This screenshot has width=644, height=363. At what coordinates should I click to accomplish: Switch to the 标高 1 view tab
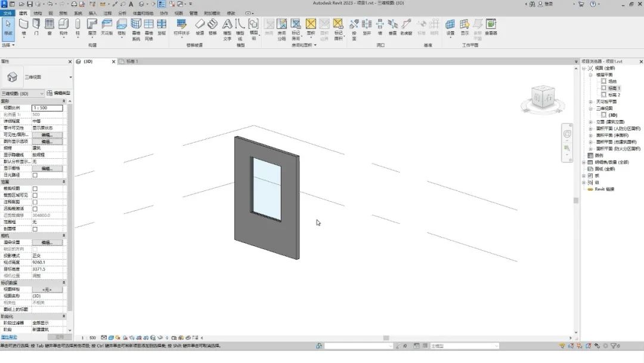[x=132, y=61]
